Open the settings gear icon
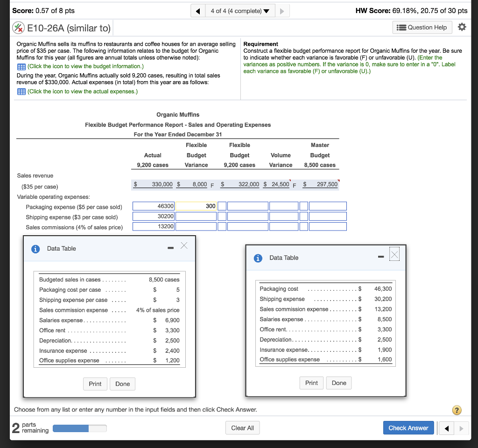478x448 pixels. pos(462,27)
